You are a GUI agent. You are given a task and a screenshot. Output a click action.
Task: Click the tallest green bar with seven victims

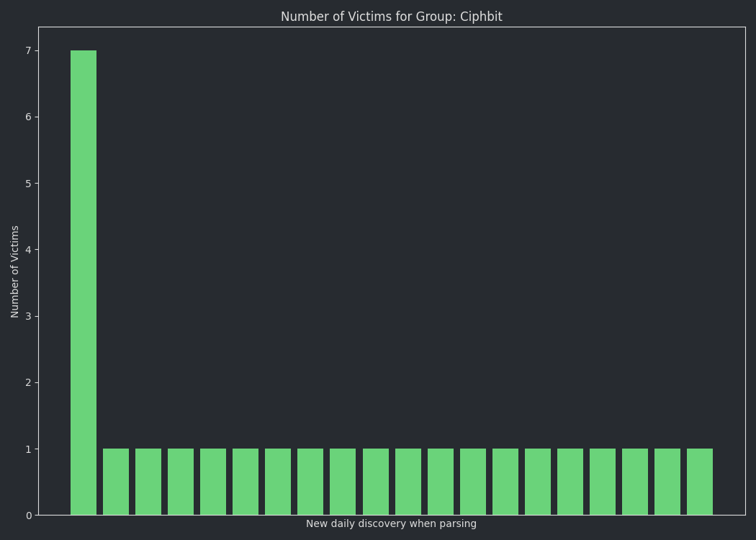click(x=84, y=282)
